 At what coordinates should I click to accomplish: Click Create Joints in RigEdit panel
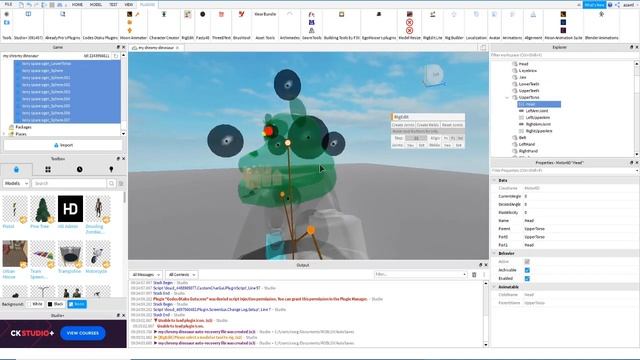coord(403,125)
